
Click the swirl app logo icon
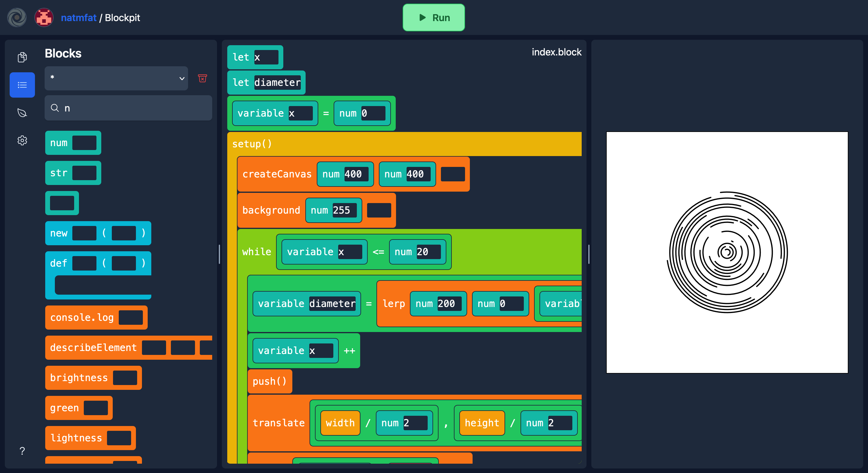(x=17, y=17)
